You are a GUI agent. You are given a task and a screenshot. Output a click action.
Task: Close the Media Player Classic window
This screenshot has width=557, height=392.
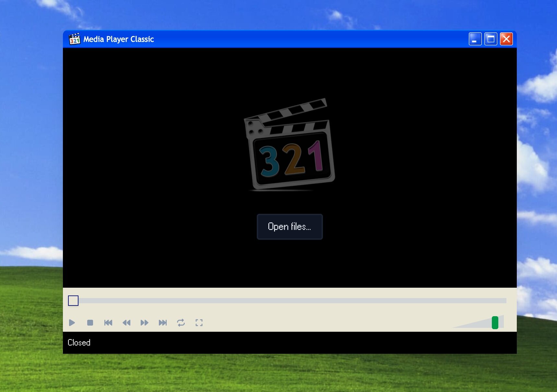point(506,39)
